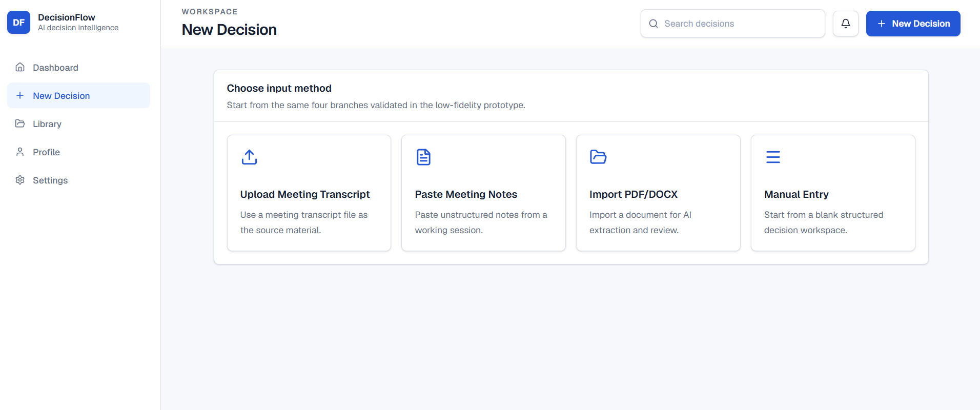Viewport: 980px width, 410px height.
Task: Click the upload arrow icon on transcript card
Action: pos(249,157)
